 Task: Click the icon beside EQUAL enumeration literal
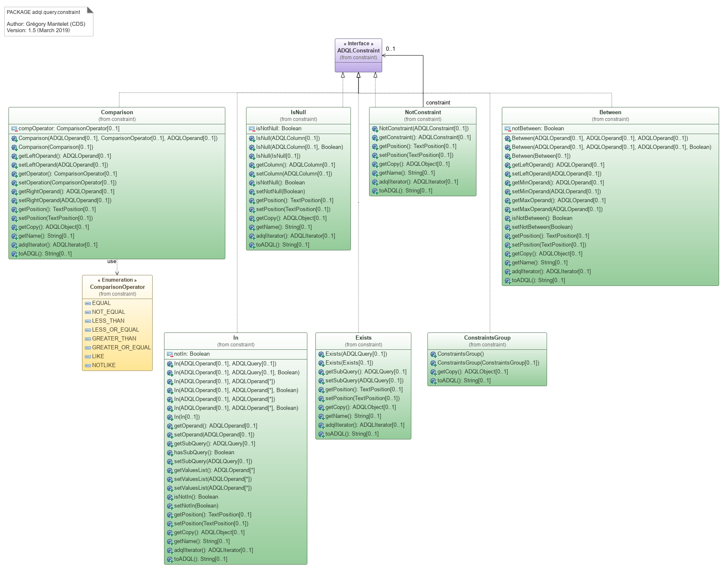coord(88,304)
